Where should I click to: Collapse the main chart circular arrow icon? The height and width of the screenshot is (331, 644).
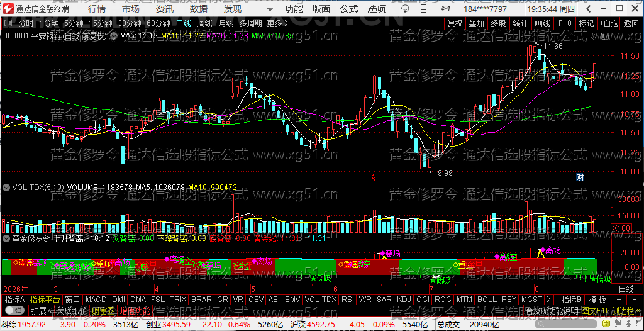pyautogui.click(x=114, y=36)
